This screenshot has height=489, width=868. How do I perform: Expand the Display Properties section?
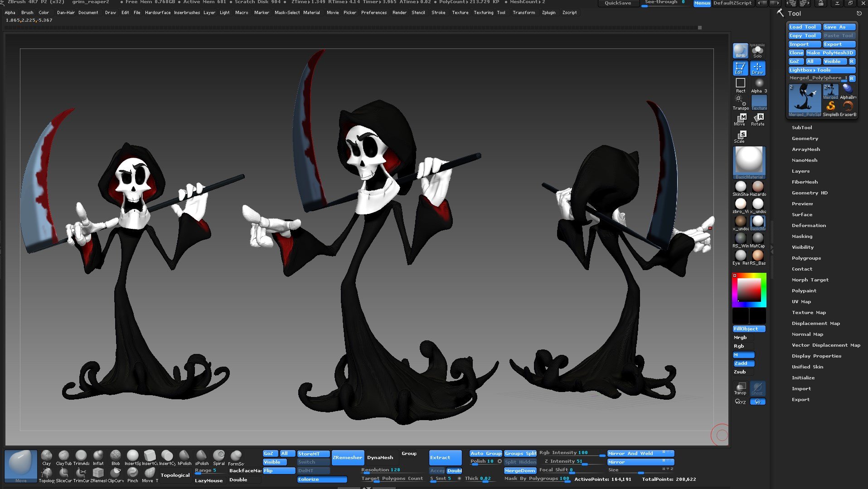(x=816, y=356)
